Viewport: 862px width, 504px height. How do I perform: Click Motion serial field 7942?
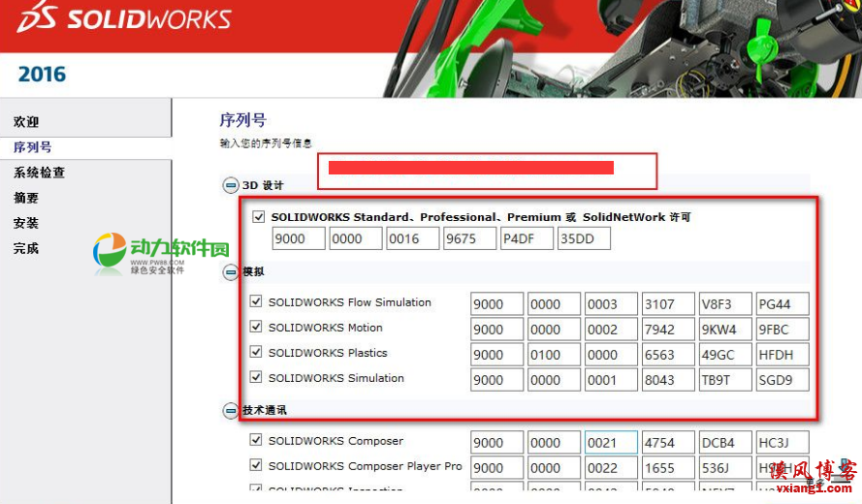pos(668,330)
